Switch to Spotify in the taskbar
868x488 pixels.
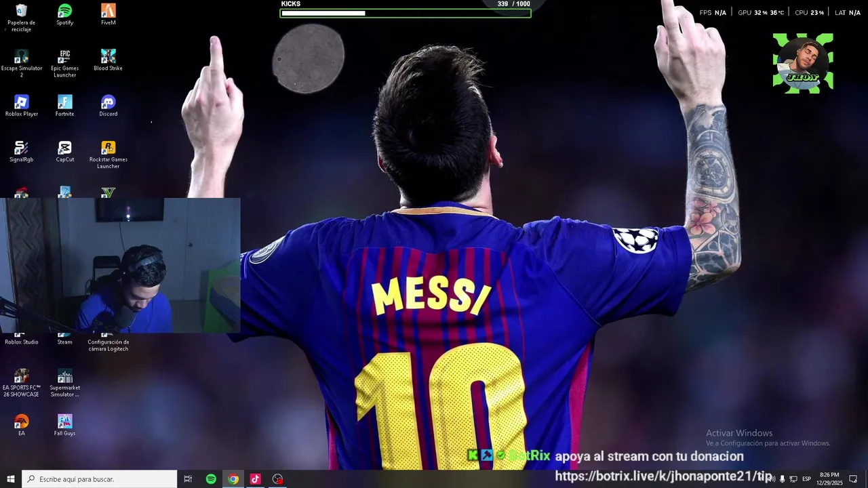click(x=211, y=479)
